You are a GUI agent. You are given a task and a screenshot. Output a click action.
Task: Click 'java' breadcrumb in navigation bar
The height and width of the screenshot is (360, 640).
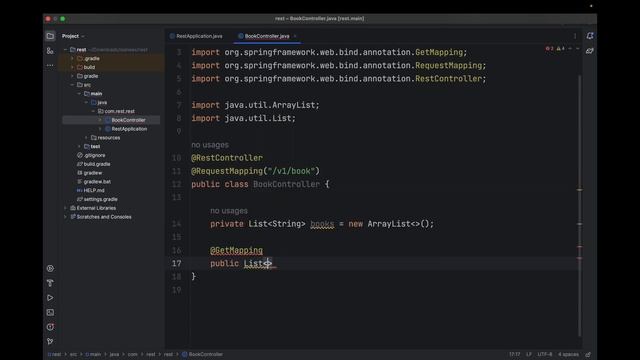coord(114,354)
